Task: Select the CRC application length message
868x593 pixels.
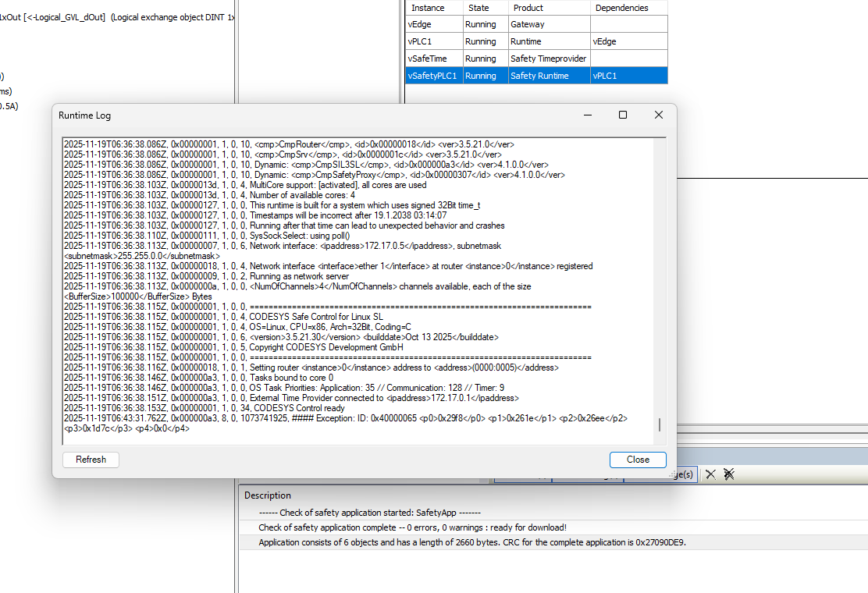Action: click(x=471, y=542)
